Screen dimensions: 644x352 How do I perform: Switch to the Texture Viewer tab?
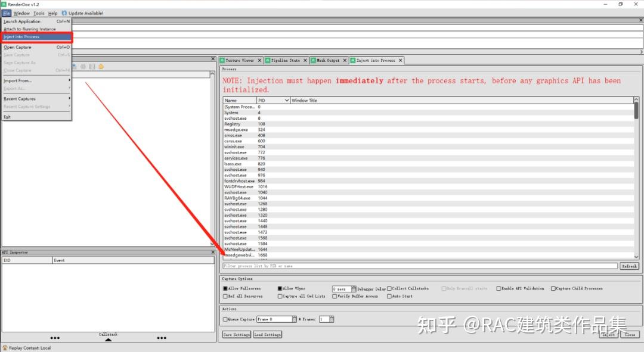pos(240,60)
